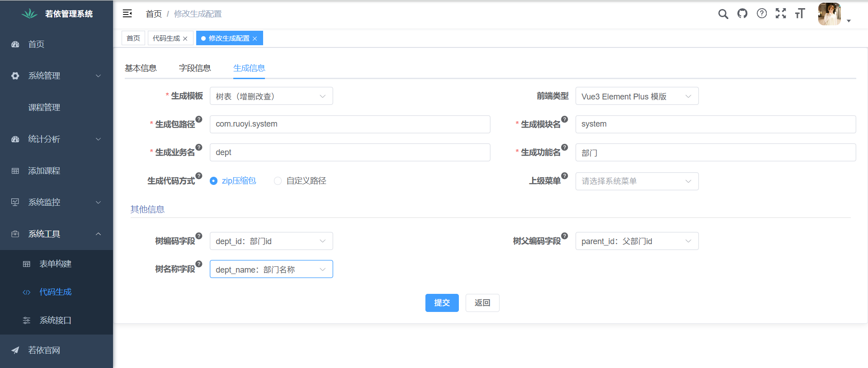Switch to the 基本信息 tab
Image resolution: width=868 pixels, height=368 pixels.
[141, 68]
